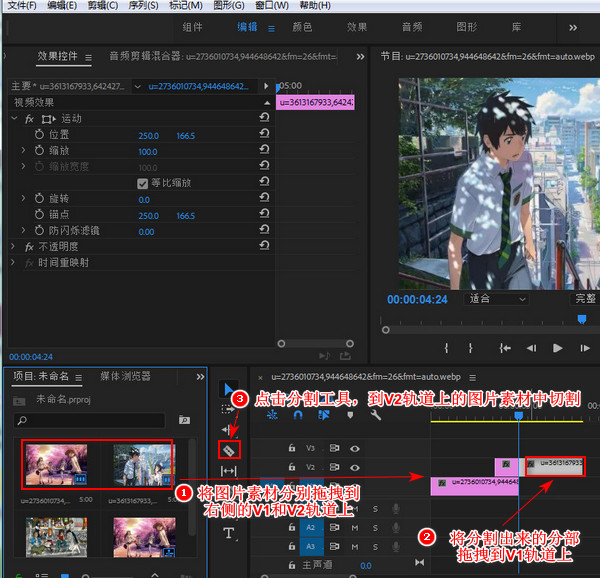Screen dimensions: 600x578
Task: Click the program monitor blue playhead
Action: pos(582,319)
